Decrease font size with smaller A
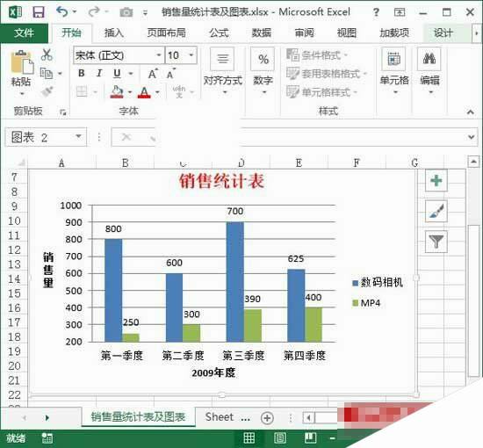 pos(171,74)
